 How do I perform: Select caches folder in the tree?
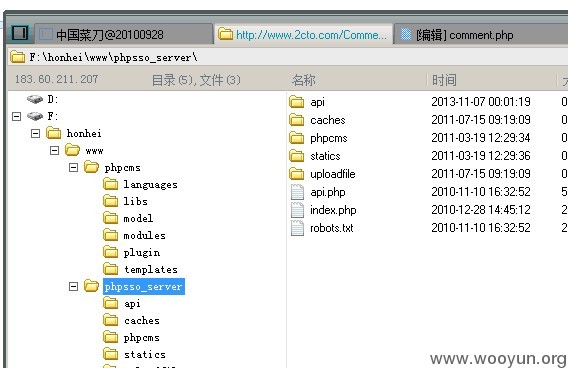point(142,321)
